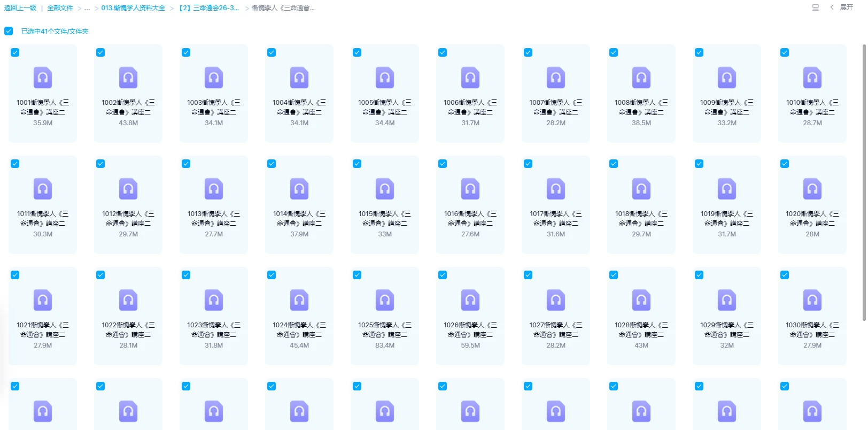The image size is (868, 430).
Task: Open audio file icon for 1009
Action: point(727,78)
